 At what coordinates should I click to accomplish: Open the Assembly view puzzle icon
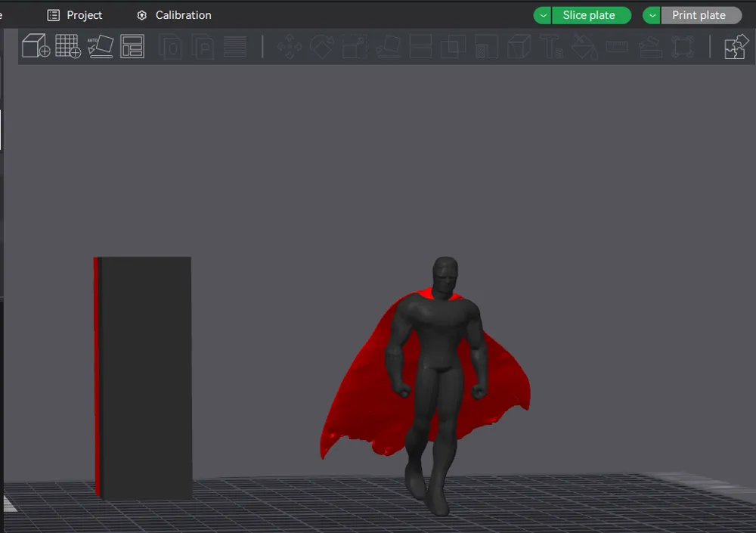coord(736,46)
